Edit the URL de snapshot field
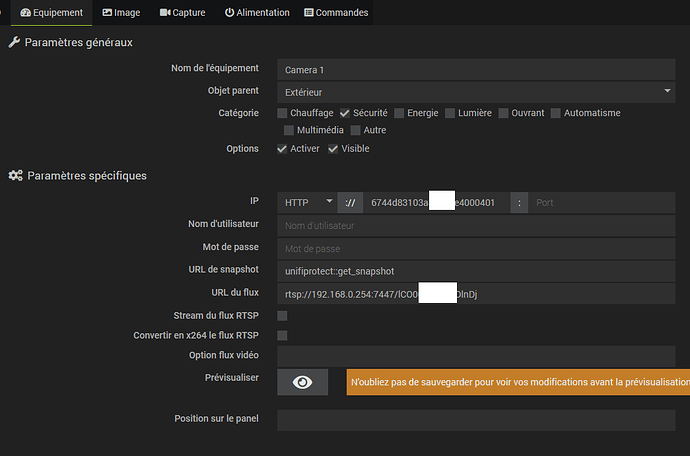 (476, 271)
